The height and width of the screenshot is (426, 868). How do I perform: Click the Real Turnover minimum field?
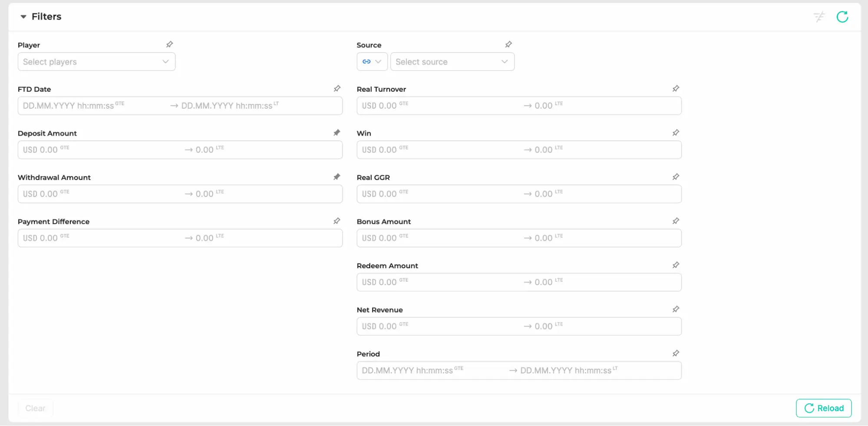[440, 106]
